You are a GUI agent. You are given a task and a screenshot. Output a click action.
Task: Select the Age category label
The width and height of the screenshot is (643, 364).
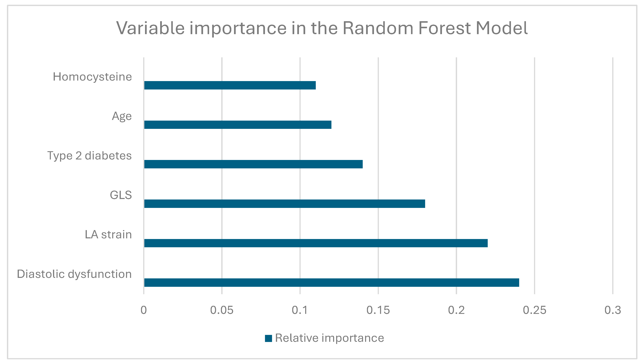pyautogui.click(x=121, y=116)
